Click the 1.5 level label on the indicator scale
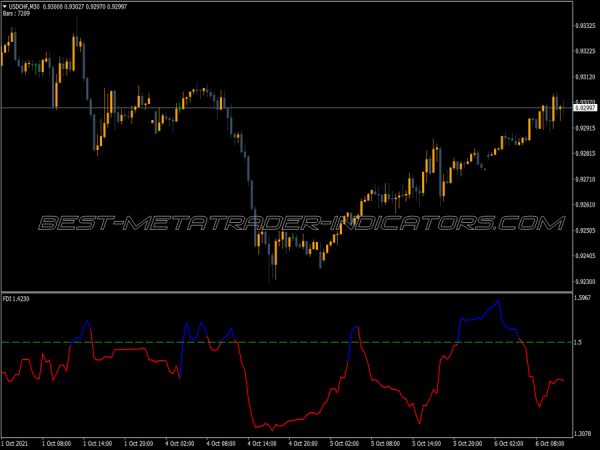 click(578, 342)
